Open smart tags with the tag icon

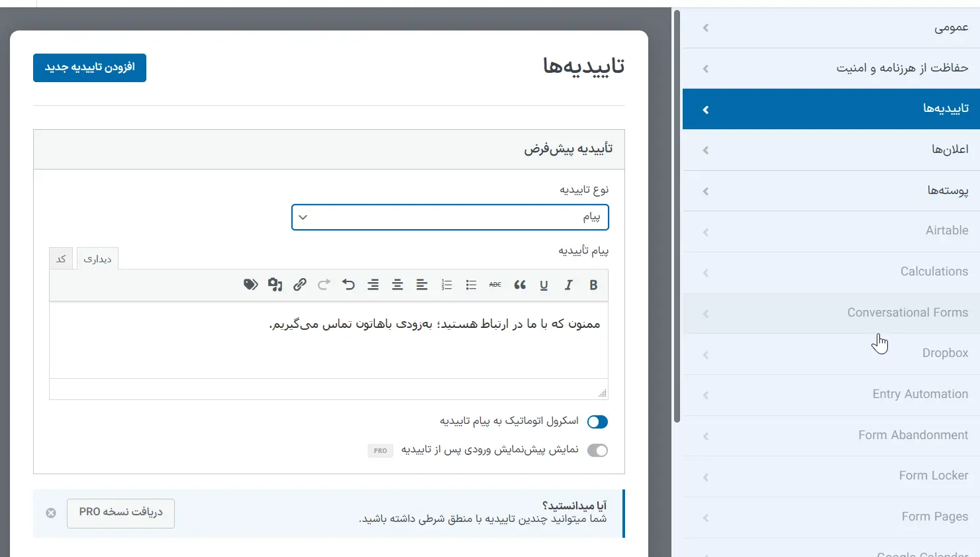tap(250, 285)
